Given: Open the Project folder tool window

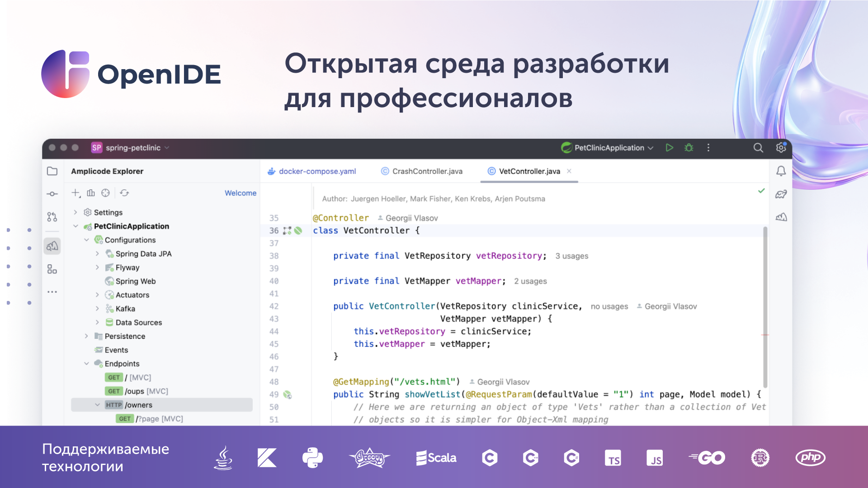Looking at the screenshot, I should click(52, 171).
